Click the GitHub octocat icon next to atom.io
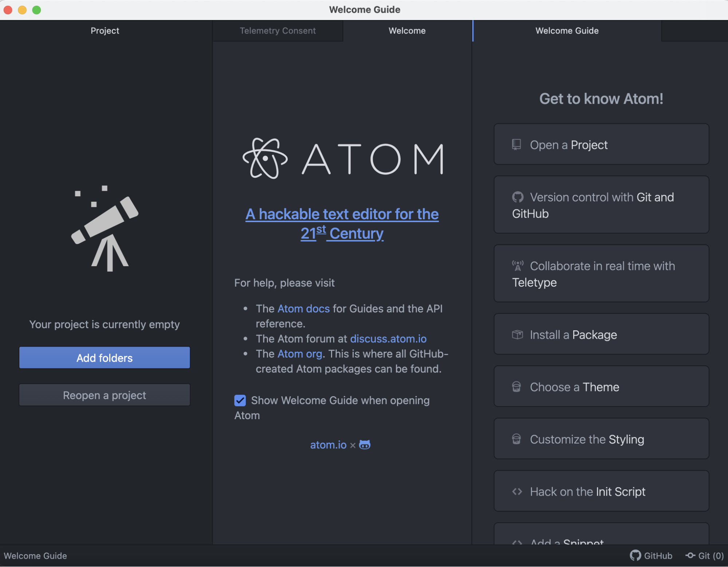728x567 pixels. pyautogui.click(x=365, y=445)
